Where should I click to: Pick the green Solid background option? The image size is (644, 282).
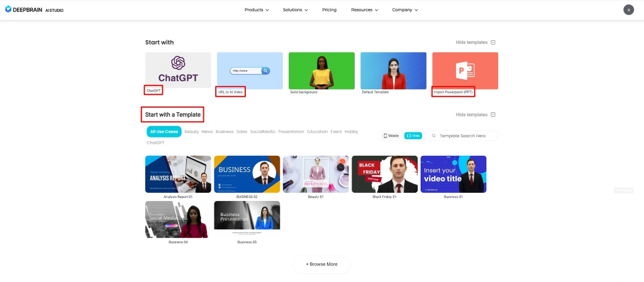coord(321,70)
